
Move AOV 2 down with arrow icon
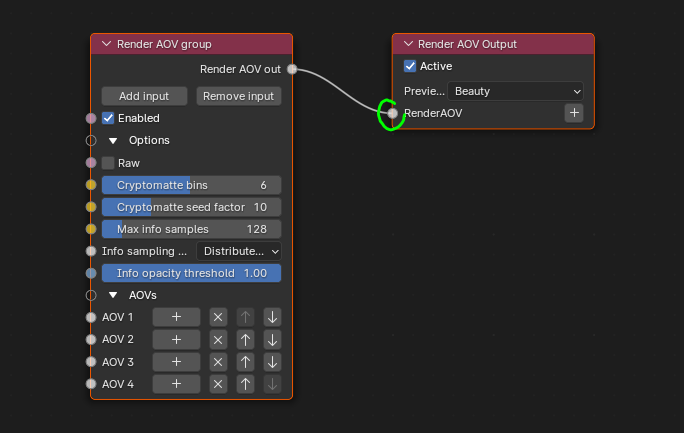click(272, 339)
